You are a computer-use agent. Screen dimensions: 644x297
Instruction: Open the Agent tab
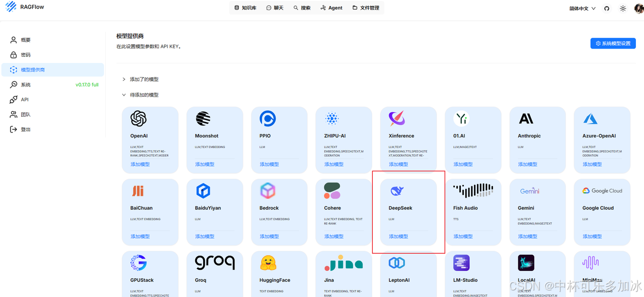[331, 8]
